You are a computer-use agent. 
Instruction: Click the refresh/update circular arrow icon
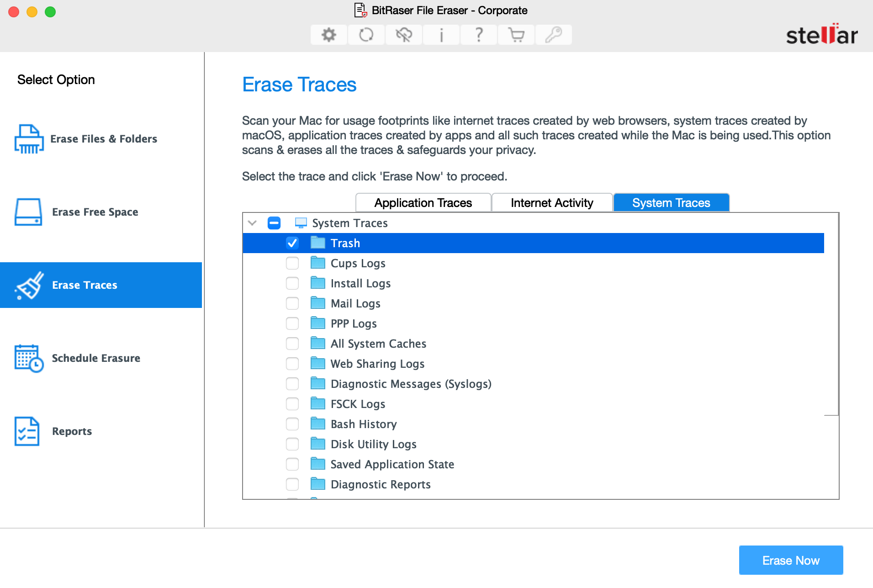click(x=366, y=35)
